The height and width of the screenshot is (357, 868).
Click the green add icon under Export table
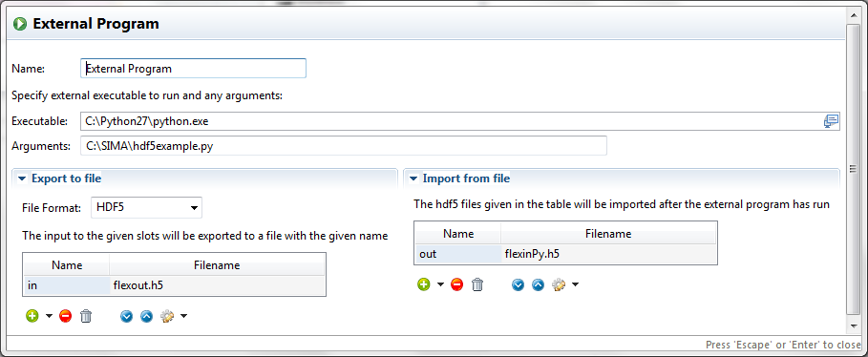pyautogui.click(x=32, y=316)
